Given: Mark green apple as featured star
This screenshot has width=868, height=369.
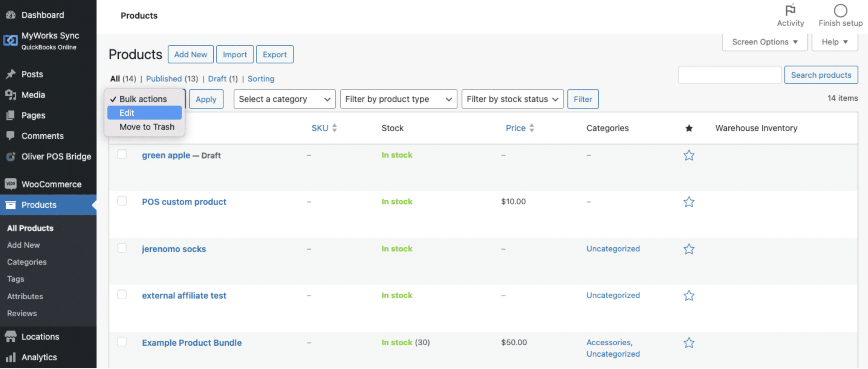Looking at the screenshot, I should tap(689, 155).
